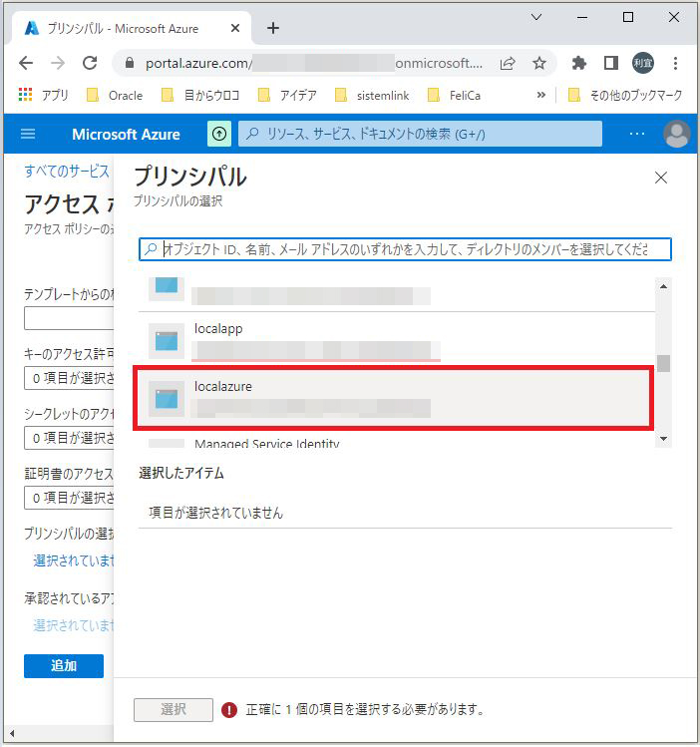Open the Chrome profile avatar

coord(643,63)
